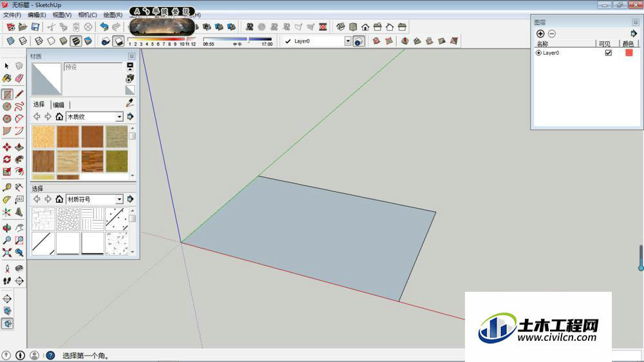The height and width of the screenshot is (362, 644).
Task: Open the 木质纹 material library dropdown
Action: tap(119, 117)
